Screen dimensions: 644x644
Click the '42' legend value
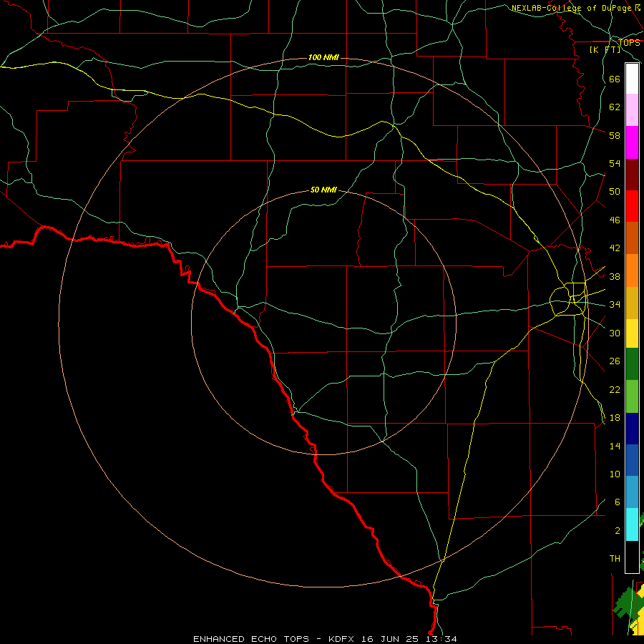pyautogui.click(x=615, y=248)
